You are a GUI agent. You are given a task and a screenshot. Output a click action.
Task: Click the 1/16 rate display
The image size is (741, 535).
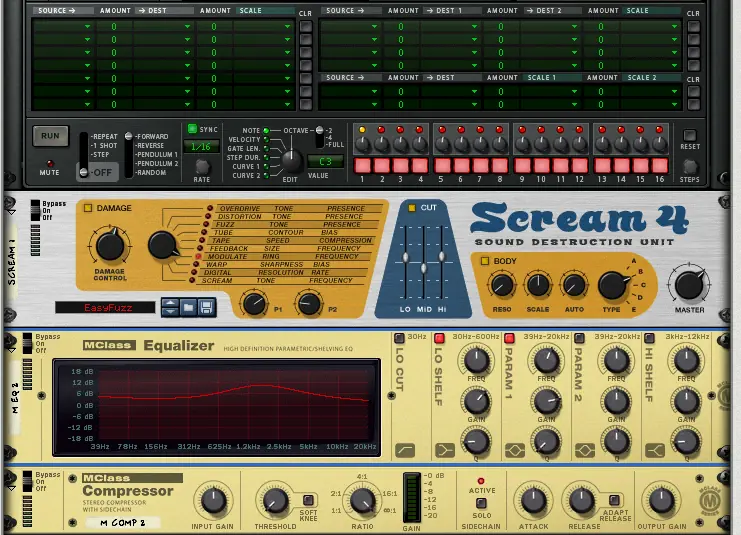click(x=201, y=147)
